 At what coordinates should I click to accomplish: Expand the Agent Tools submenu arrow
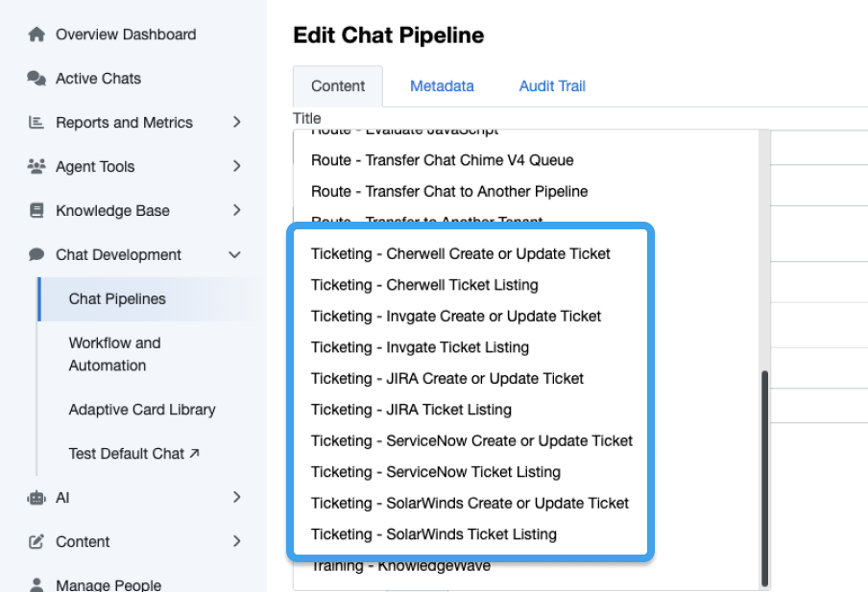click(236, 167)
